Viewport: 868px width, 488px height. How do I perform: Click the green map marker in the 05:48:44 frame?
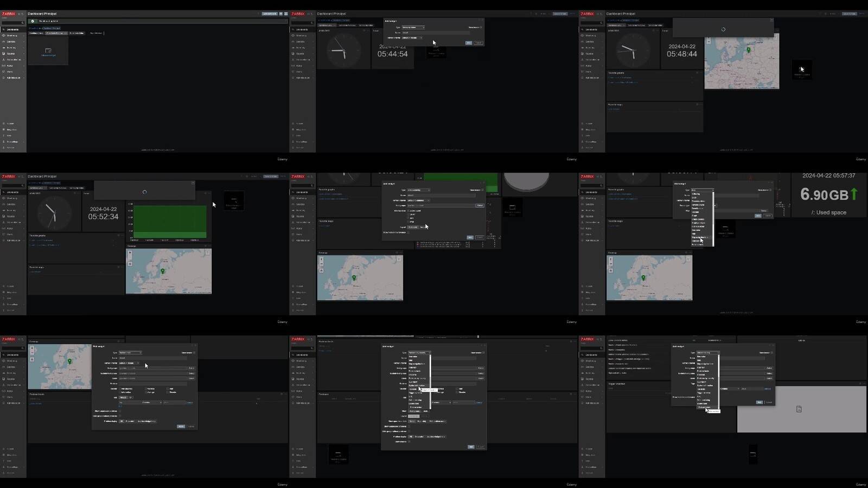(x=749, y=50)
